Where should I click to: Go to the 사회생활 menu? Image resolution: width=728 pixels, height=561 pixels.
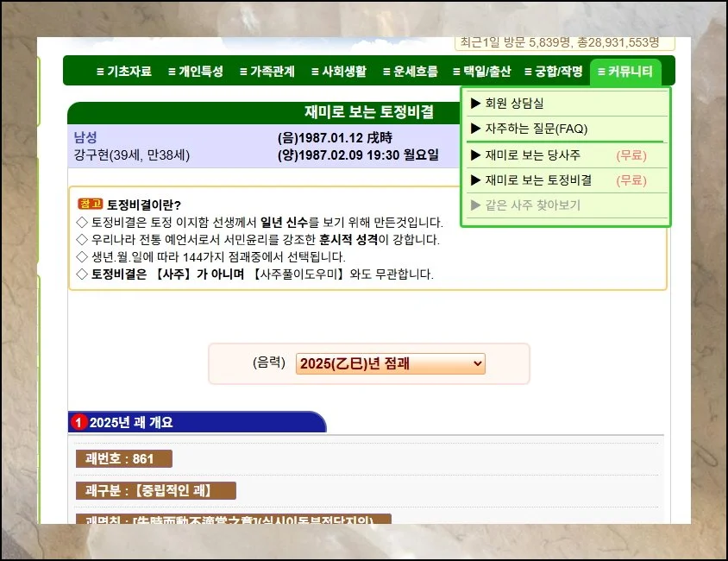(x=338, y=72)
